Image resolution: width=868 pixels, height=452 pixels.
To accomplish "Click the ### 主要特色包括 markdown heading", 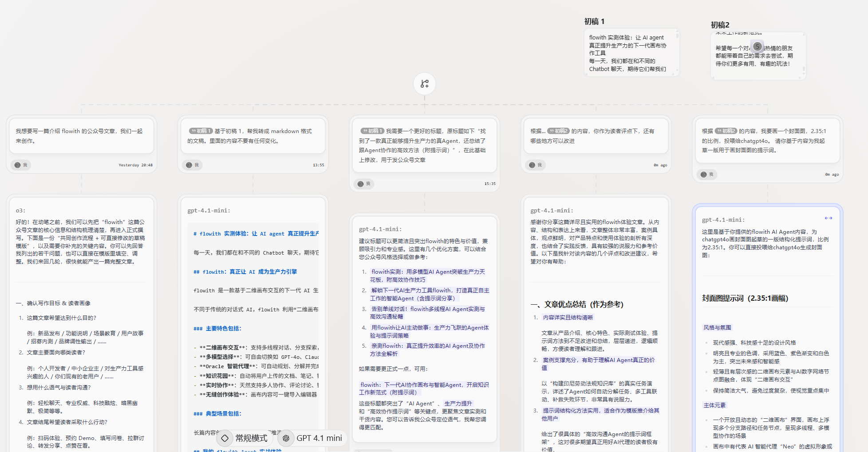I will tap(217, 328).
